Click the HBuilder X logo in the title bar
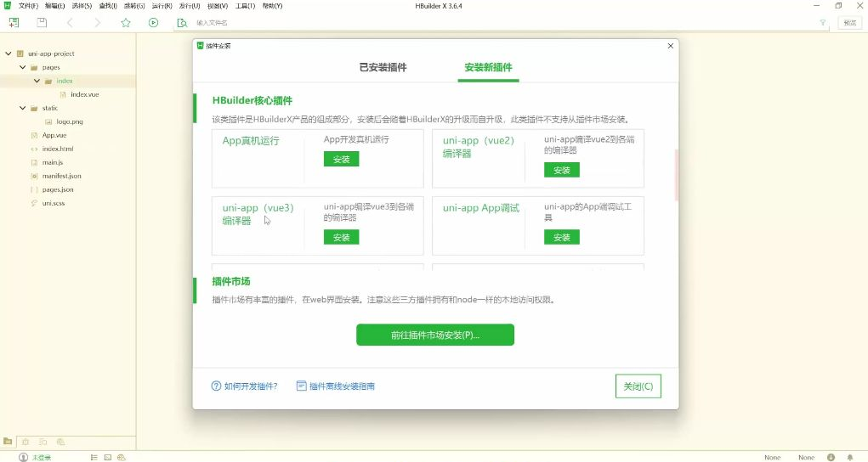The width and height of the screenshot is (868, 462). coord(7,6)
